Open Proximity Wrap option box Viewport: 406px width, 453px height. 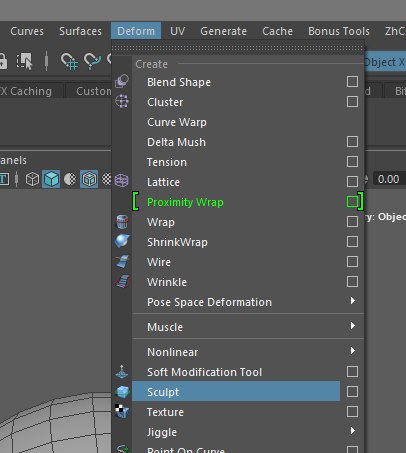(352, 202)
